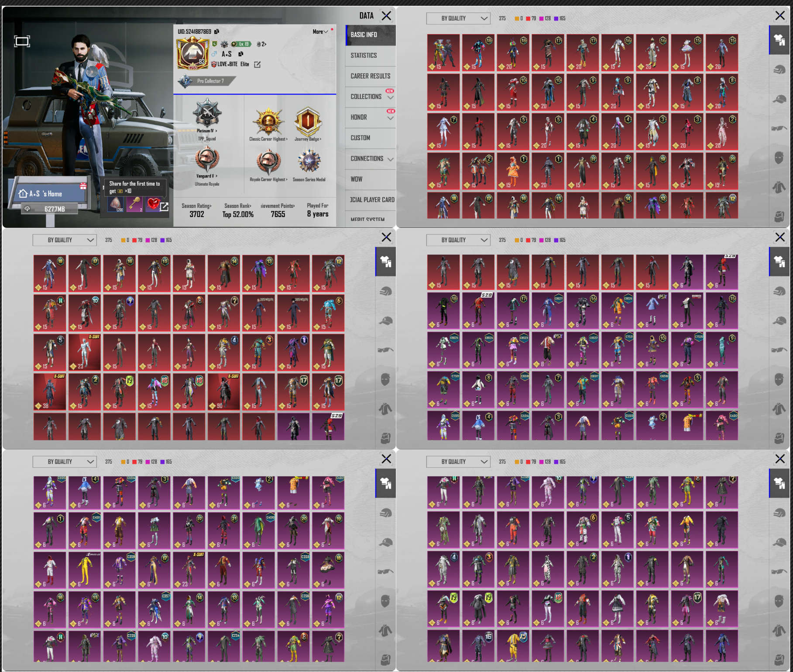This screenshot has width=793, height=672.
Task: Tap the Lv. 19 membership badge
Action: point(241,44)
